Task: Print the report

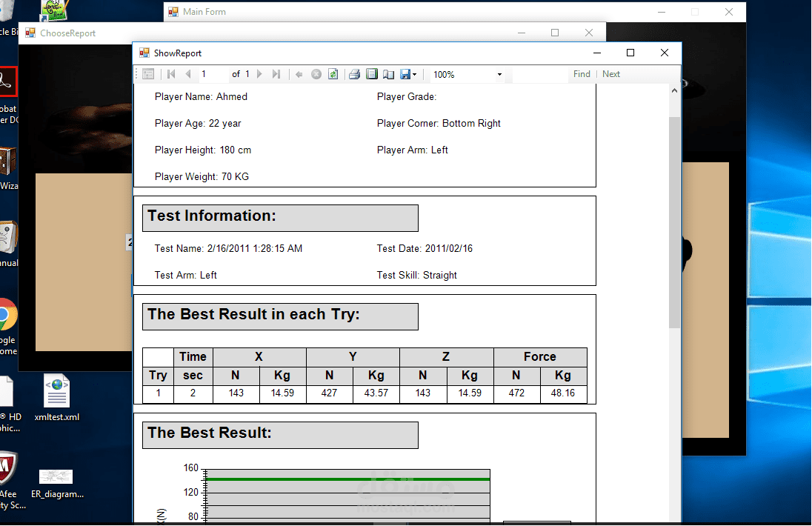Action: tap(354, 74)
